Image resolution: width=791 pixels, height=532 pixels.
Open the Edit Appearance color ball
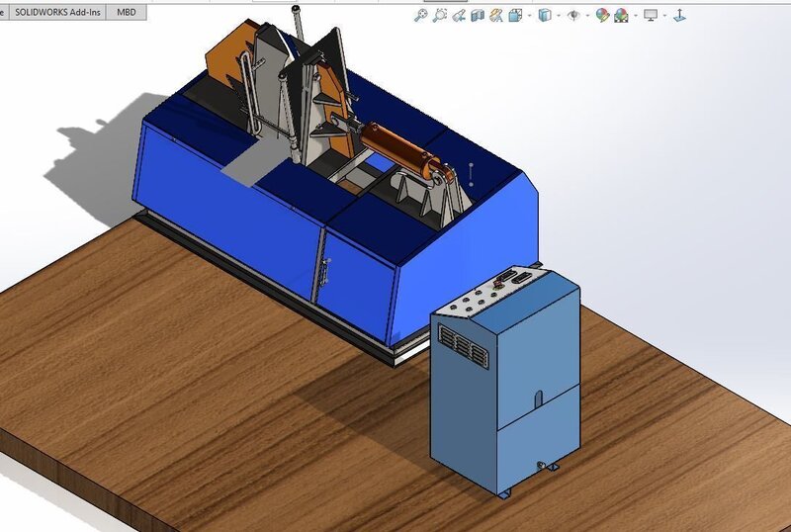coord(601,15)
